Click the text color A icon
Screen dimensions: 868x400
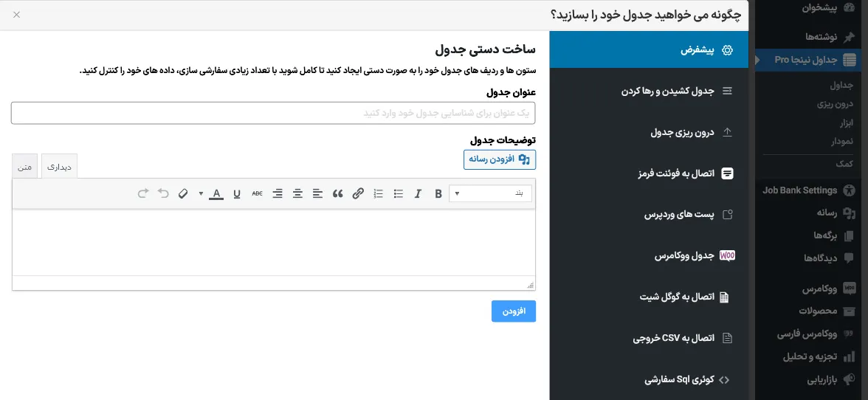(x=216, y=193)
